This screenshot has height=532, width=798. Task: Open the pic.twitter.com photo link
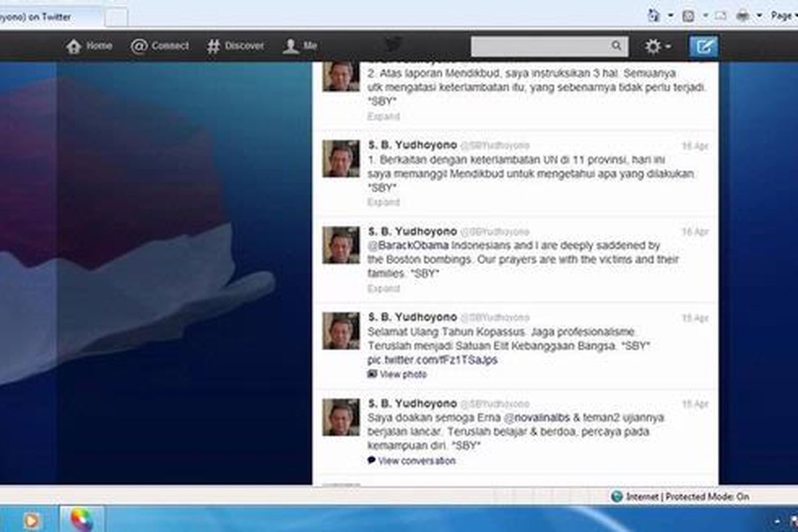(432, 360)
